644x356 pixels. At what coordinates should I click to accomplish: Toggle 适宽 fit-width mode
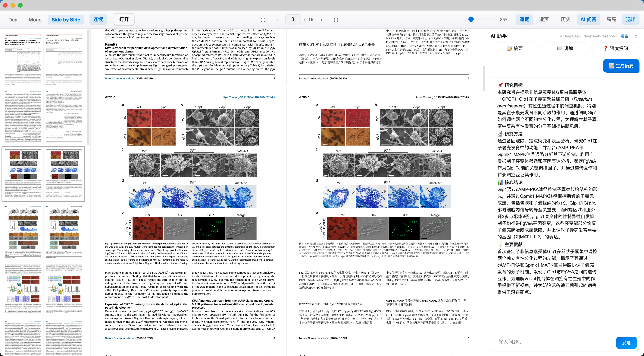[524, 19]
